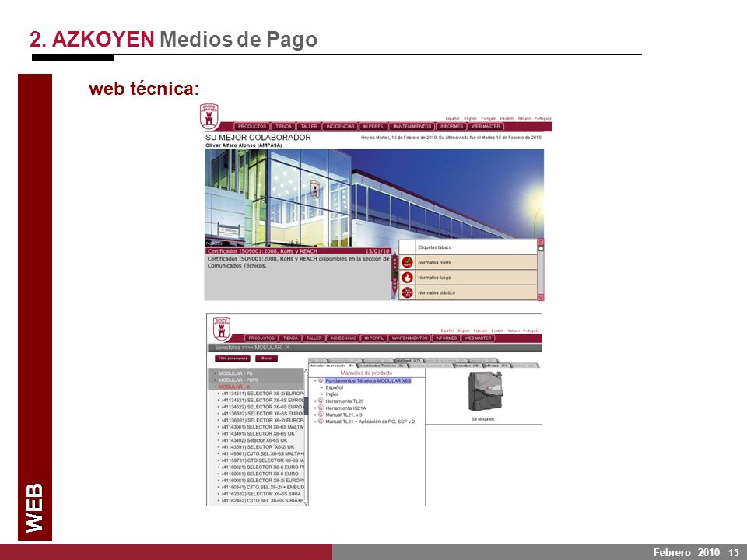Click document icon beside Manual TL21, v.3
Screen dimensions: 747x560
321,415
